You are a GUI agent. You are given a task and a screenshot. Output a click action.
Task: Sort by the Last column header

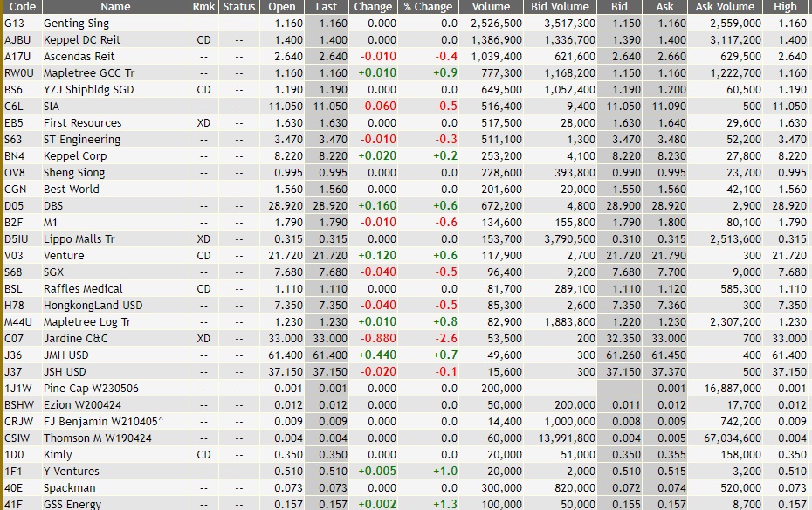click(x=327, y=7)
